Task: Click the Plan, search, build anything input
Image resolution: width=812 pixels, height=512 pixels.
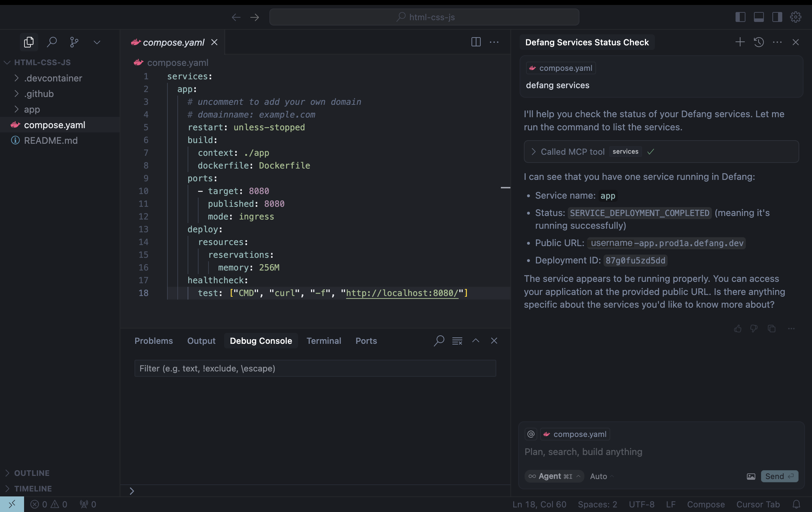Action: click(661, 452)
